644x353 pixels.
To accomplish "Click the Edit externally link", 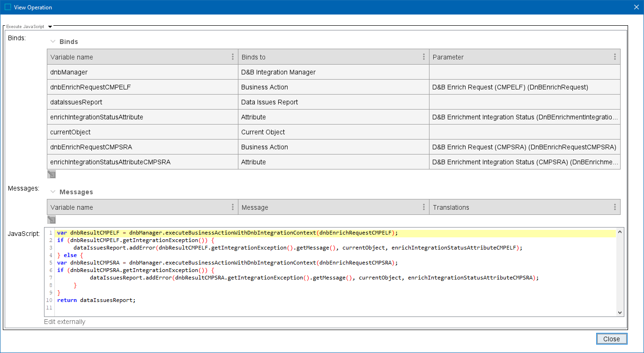I will point(65,322).
